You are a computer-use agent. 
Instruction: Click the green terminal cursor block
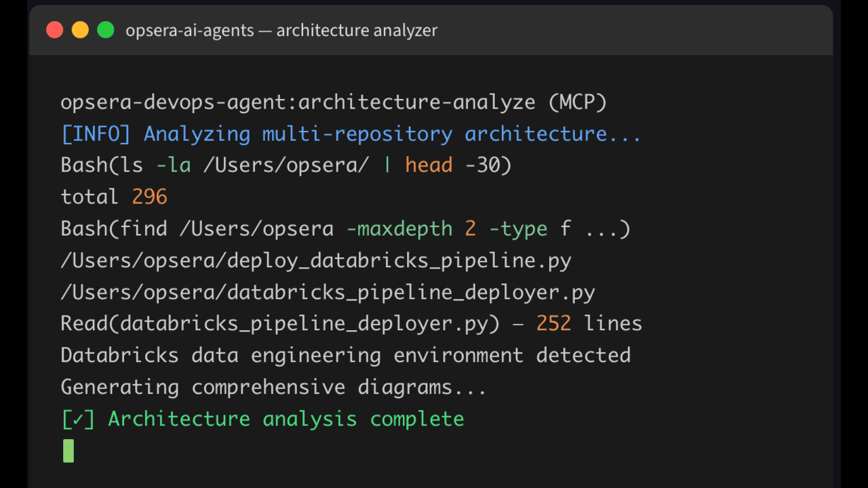click(x=68, y=451)
